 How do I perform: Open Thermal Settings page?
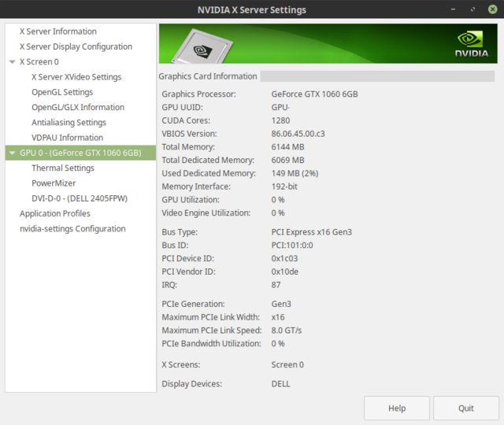pyautogui.click(x=63, y=168)
